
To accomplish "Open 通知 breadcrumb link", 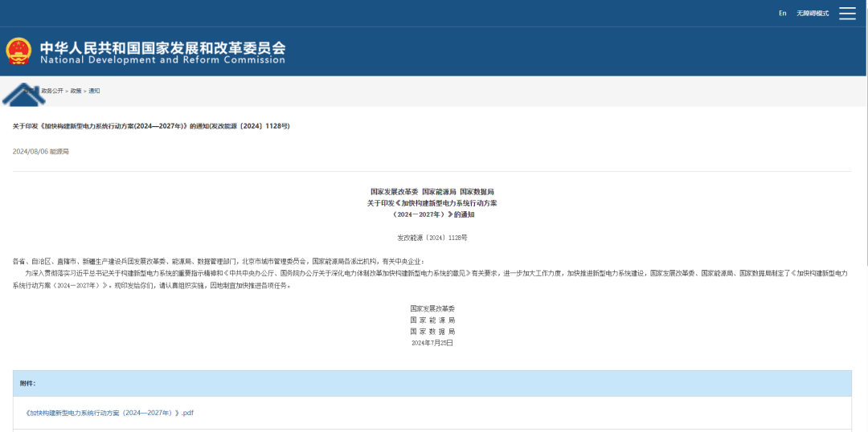I will (94, 91).
